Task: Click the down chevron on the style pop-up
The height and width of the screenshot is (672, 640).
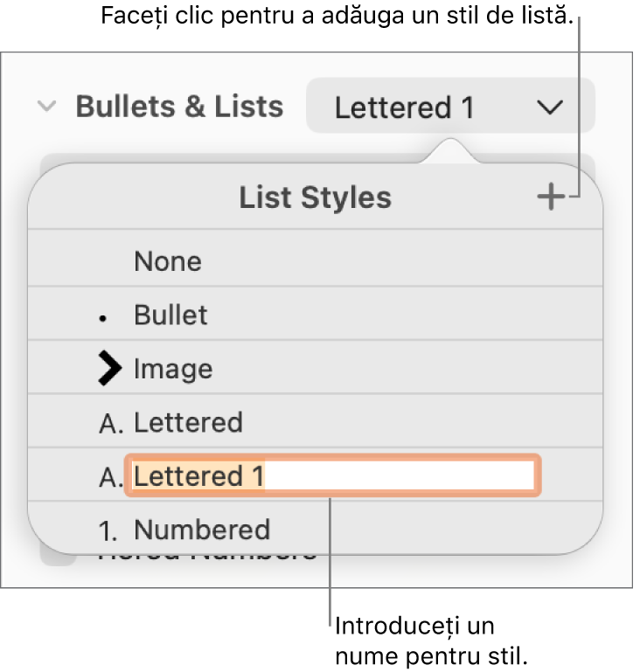Action: tap(549, 107)
